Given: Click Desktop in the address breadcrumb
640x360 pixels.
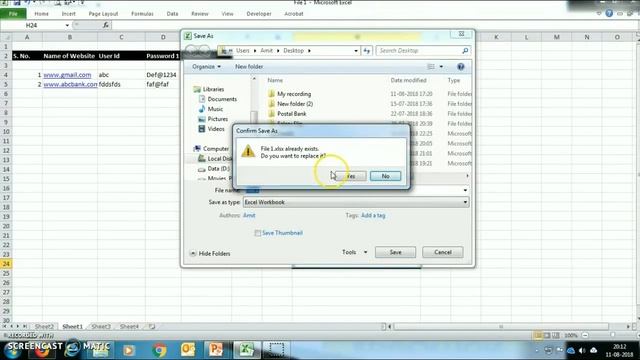Looking at the screenshot, I should (x=293, y=51).
